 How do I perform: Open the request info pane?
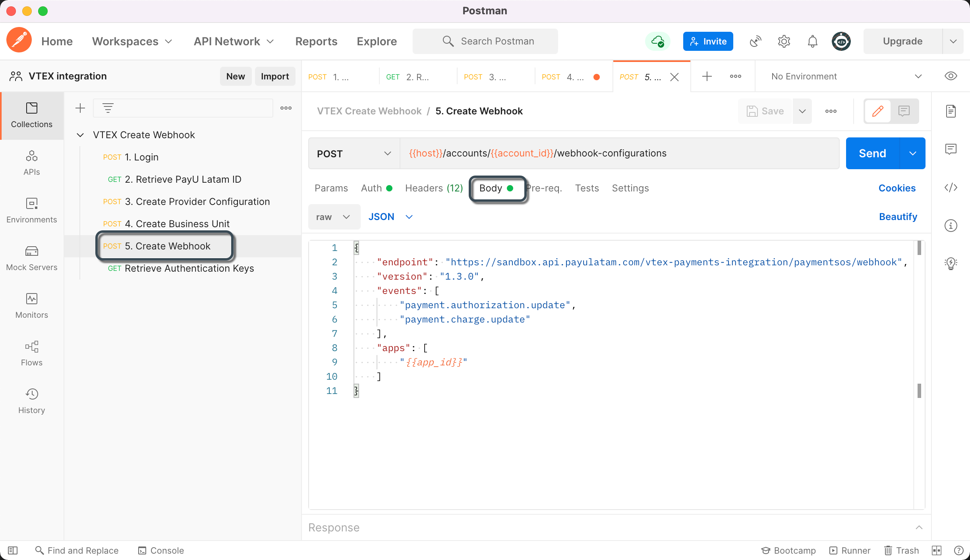pyautogui.click(x=951, y=226)
